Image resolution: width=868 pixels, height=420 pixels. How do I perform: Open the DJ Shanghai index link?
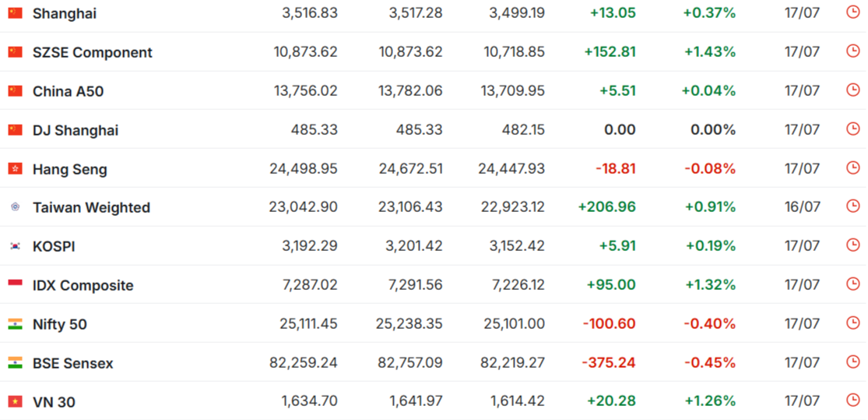point(76,130)
